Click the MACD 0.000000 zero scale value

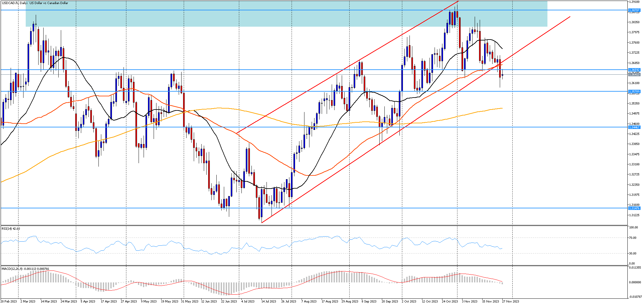coord(635,282)
